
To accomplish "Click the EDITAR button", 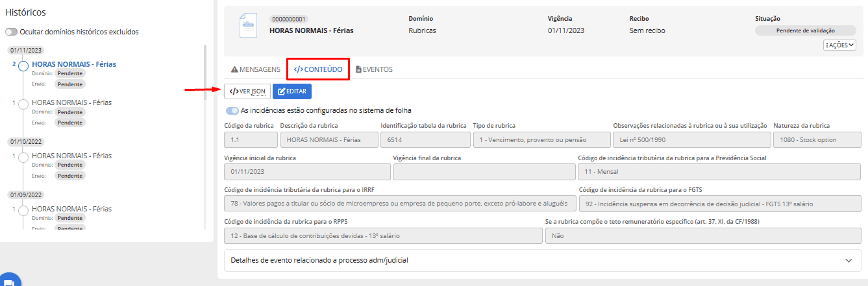I will [x=292, y=91].
